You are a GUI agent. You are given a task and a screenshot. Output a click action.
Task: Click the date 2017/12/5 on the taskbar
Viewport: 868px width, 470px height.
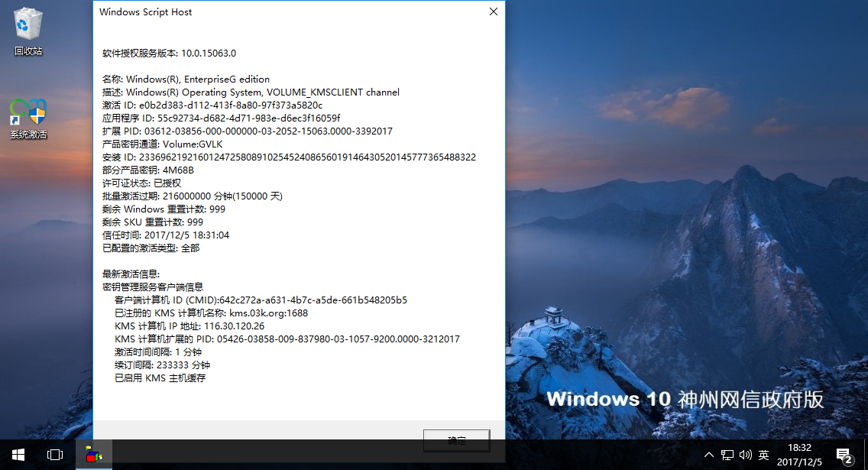click(800, 461)
